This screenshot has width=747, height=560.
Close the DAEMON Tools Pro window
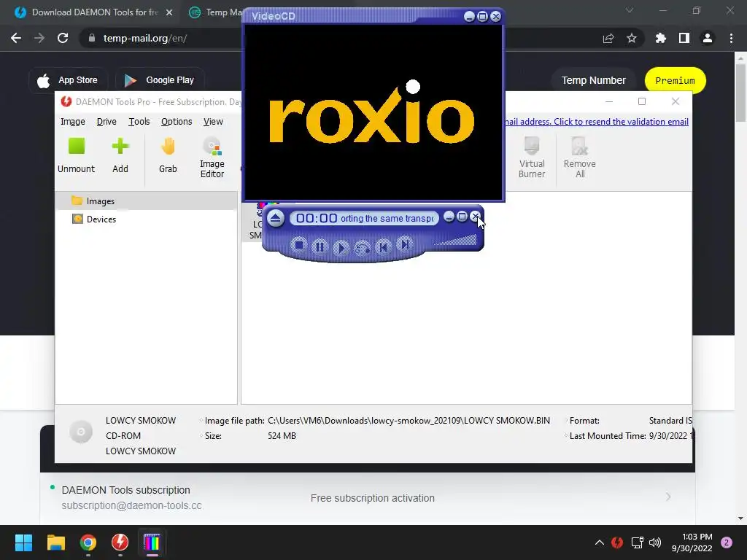point(675,101)
